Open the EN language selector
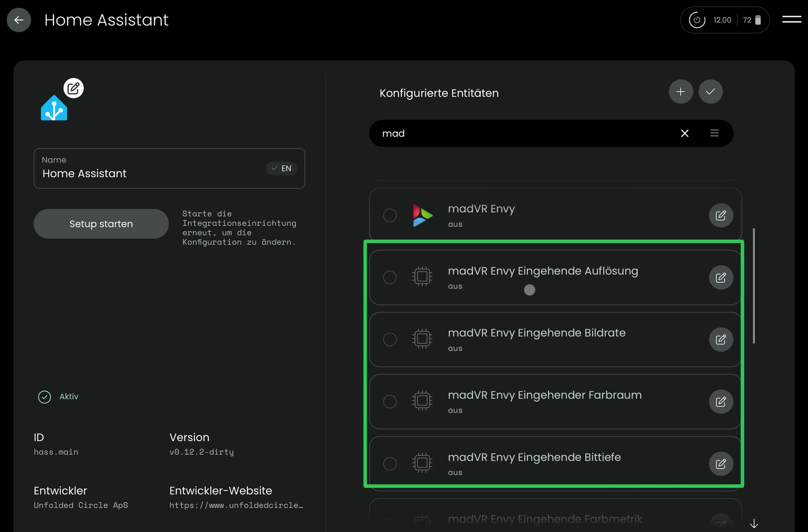This screenshot has width=808, height=532. click(282, 168)
